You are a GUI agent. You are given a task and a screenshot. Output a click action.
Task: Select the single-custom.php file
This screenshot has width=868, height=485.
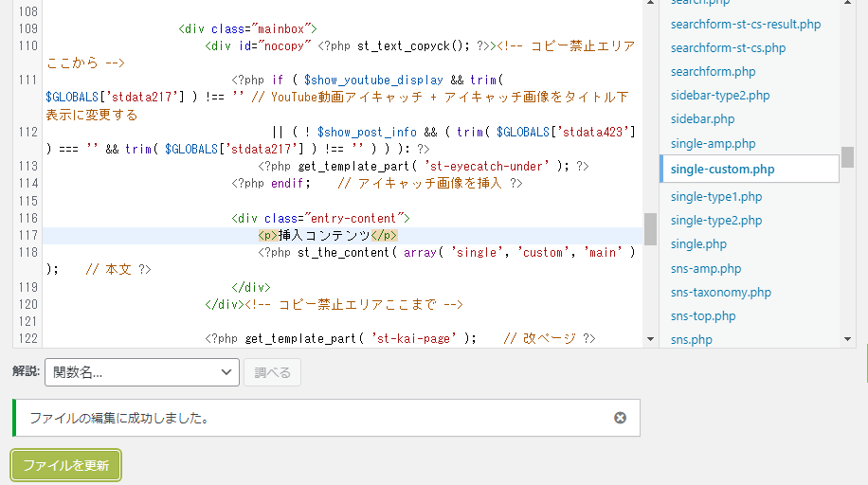tap(750, 169)
